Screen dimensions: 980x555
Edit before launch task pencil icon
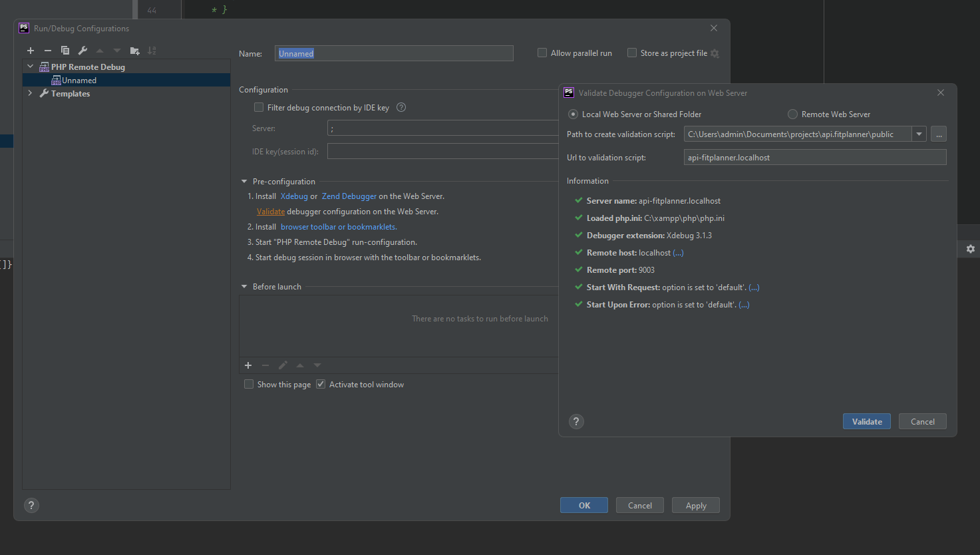[x=283, y=365]
